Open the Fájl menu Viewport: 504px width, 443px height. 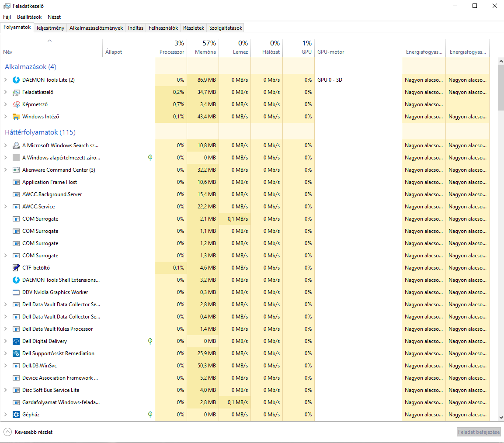coord(7,17)
